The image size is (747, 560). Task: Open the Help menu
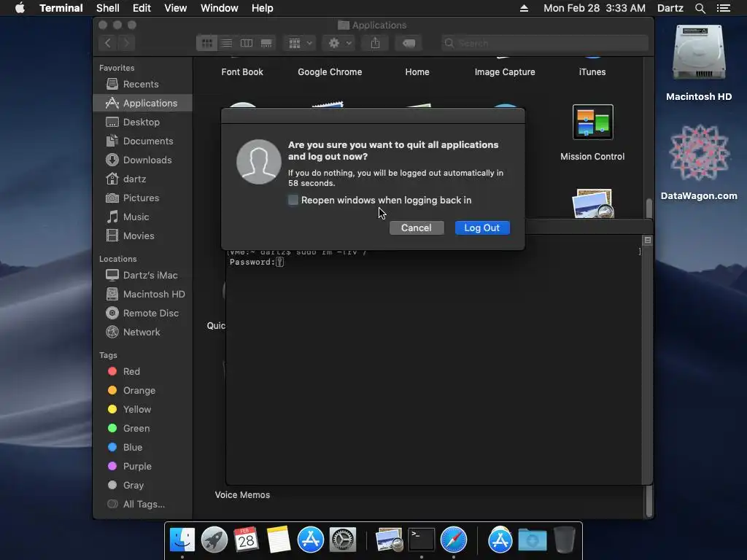click(263, 8)
